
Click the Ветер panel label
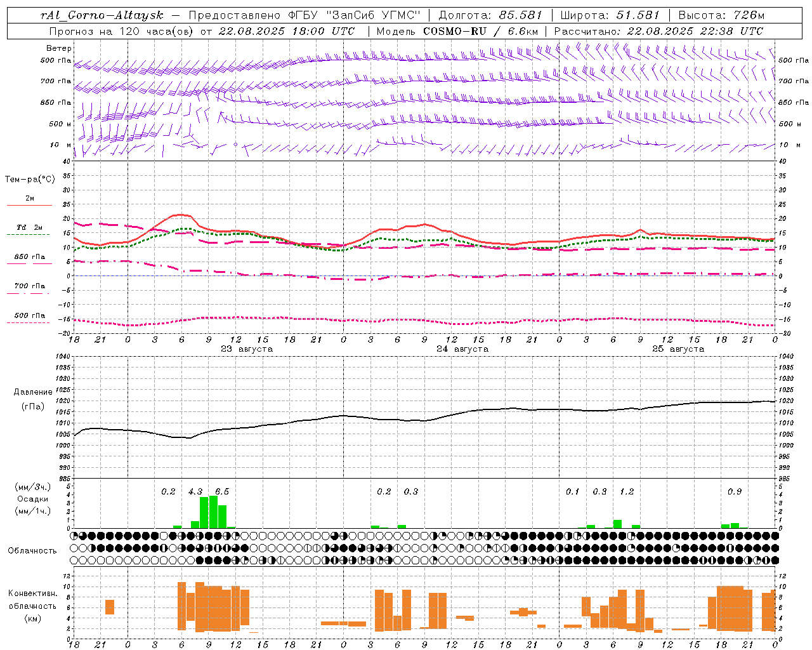(x=59, y=48)
